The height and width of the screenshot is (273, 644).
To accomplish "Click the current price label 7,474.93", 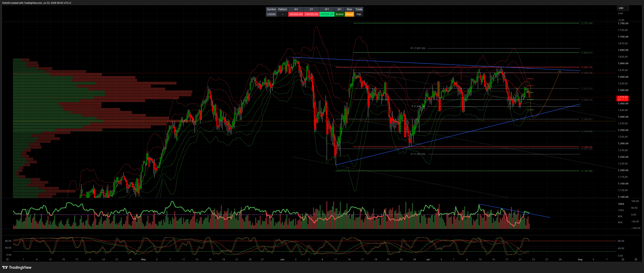I will point(623,97).
